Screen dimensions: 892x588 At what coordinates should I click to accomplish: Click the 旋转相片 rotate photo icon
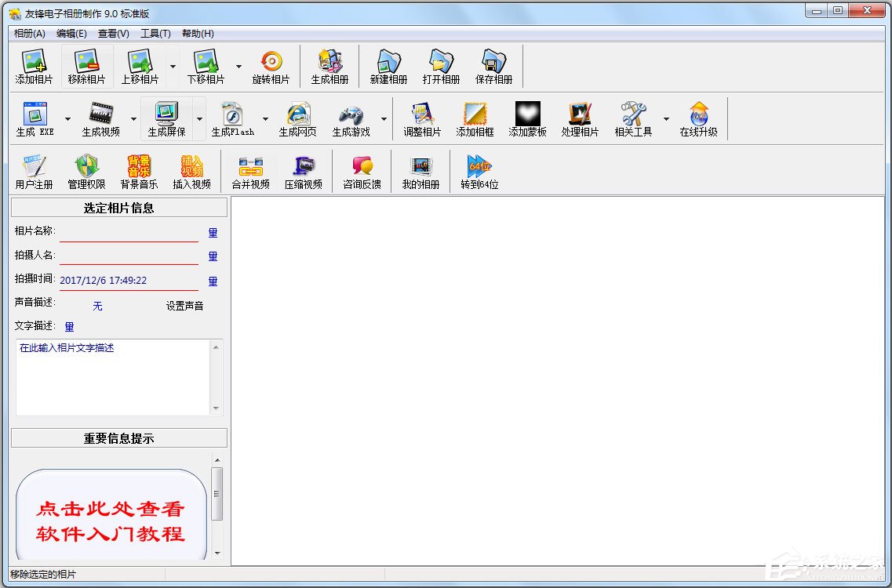click(271, 66)
